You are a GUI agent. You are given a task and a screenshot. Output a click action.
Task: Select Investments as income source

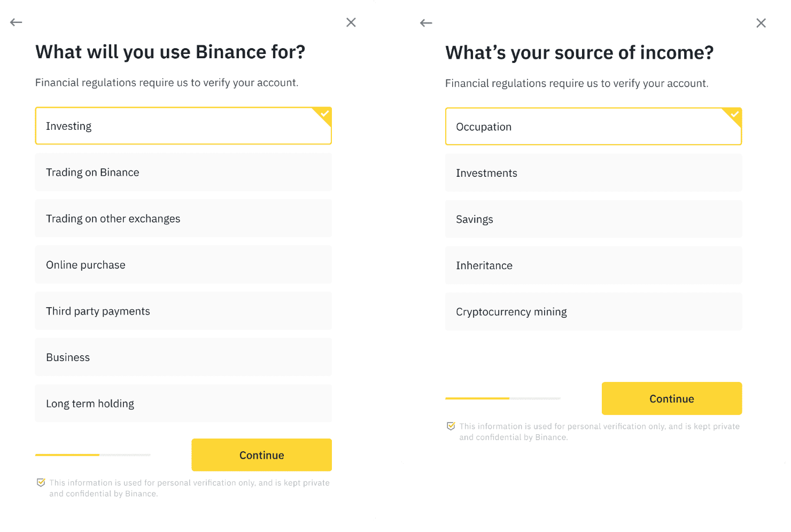click(593, 173)
